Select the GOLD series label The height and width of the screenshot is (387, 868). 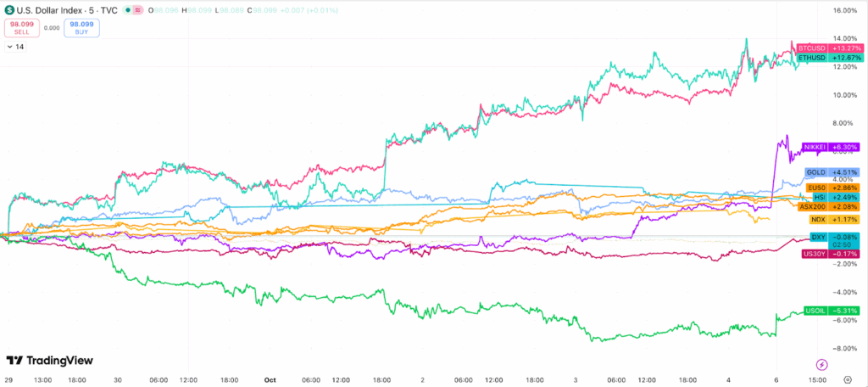coord(815,172)
